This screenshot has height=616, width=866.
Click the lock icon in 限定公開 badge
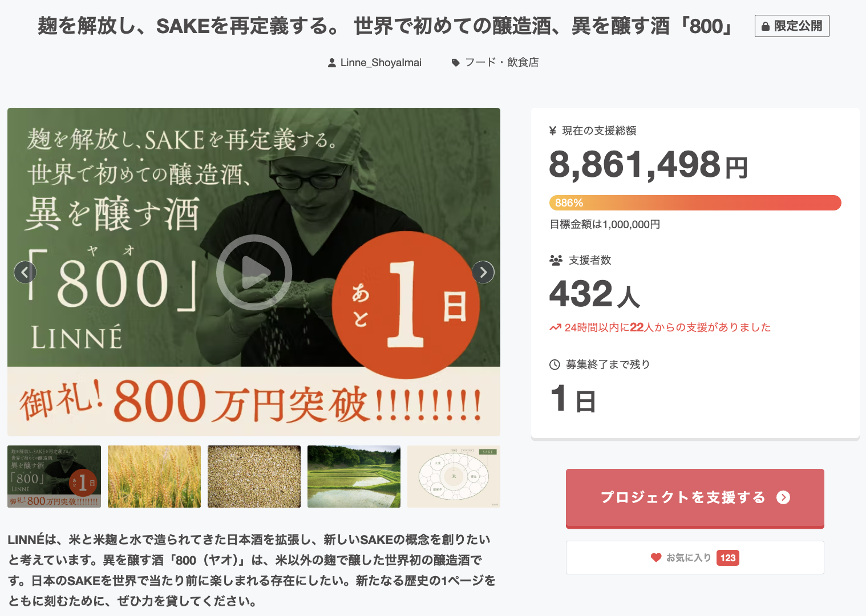pos(766,26)
